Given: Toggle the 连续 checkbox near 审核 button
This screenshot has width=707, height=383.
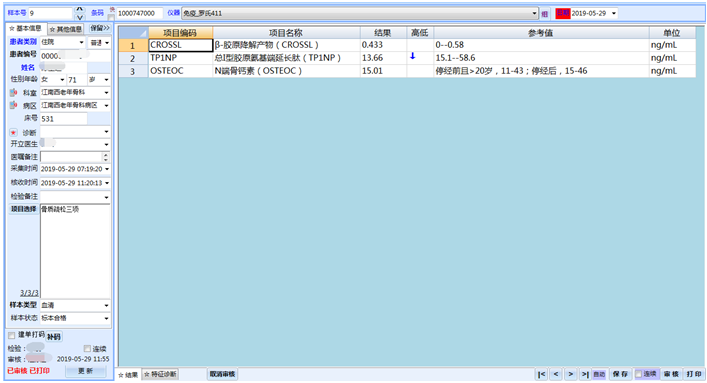Looking at the screenshot, I should (638, 374).
